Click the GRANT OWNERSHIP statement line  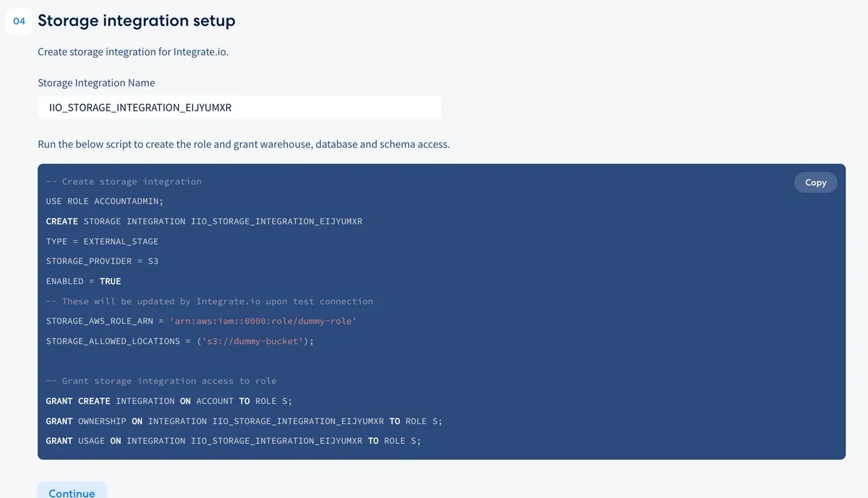244,421
